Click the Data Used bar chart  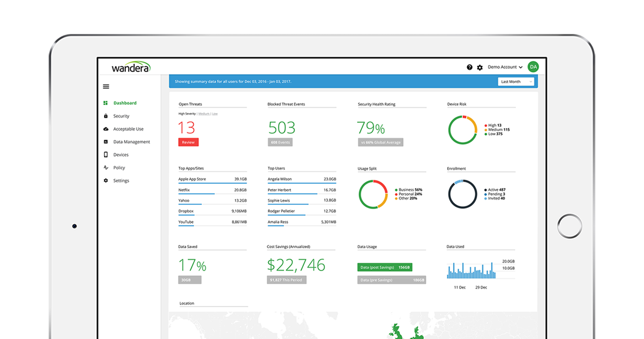tap(471, 270)
